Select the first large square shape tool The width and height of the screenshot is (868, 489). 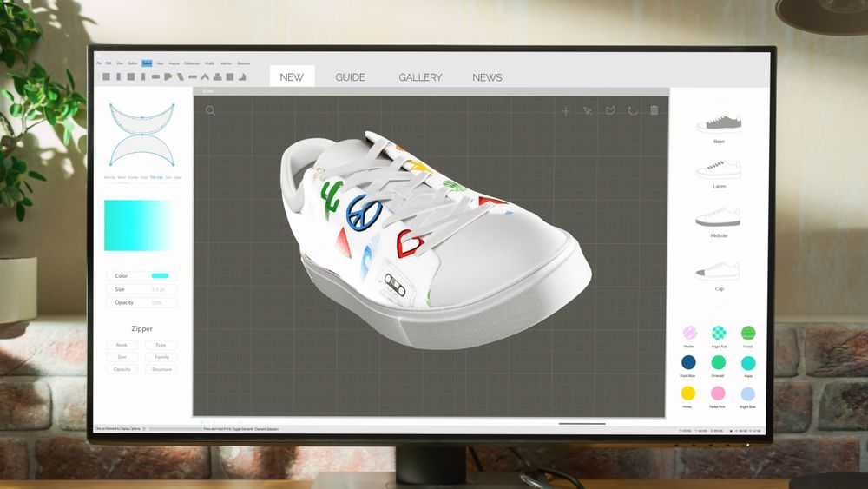coord(106,77)
